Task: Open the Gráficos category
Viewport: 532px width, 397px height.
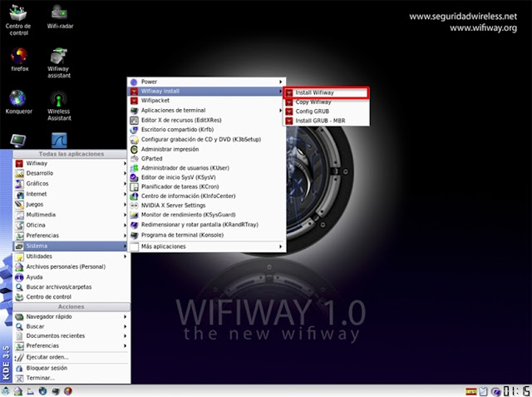Action: (x=70, y=184)
